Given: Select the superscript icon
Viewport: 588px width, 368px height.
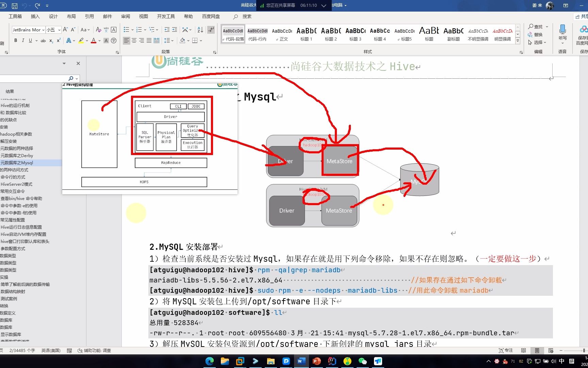Looking at the screenshot, I should point(59,41).
